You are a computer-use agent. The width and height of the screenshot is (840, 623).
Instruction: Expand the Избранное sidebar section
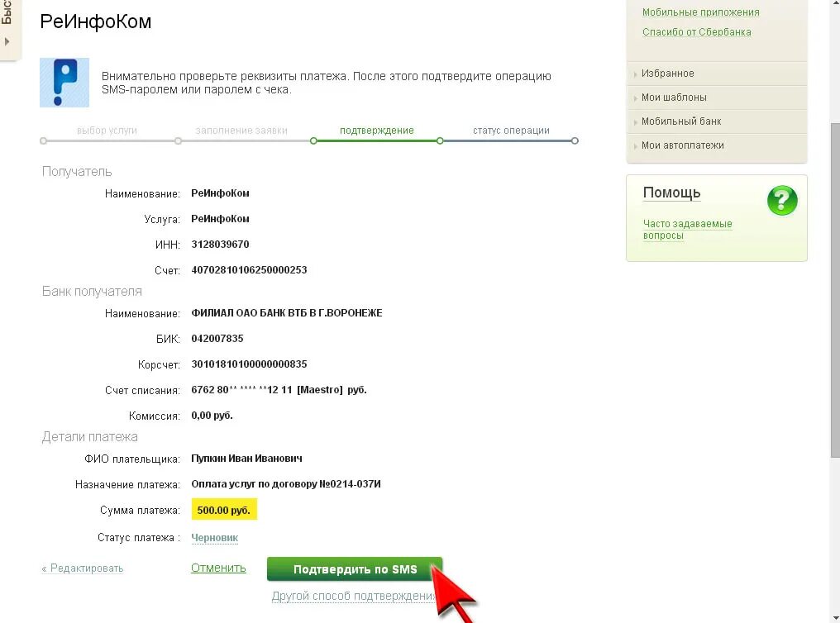pos(716,74)
